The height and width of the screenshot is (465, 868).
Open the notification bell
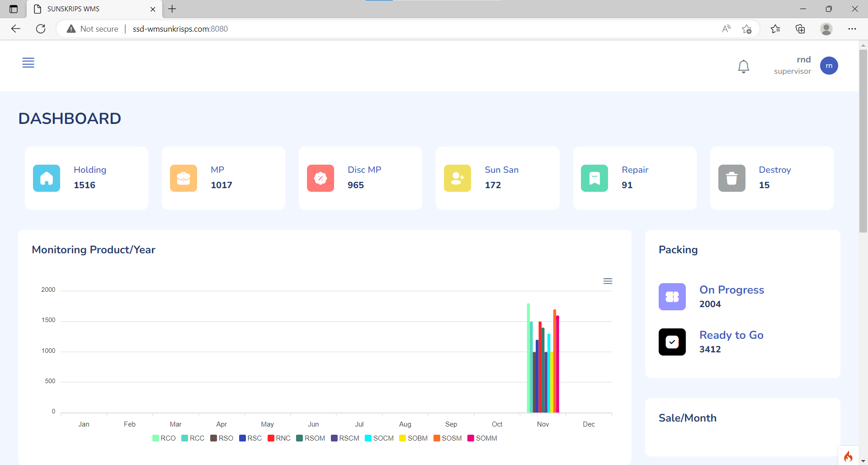pyautogui.click(x=744, y=66)
